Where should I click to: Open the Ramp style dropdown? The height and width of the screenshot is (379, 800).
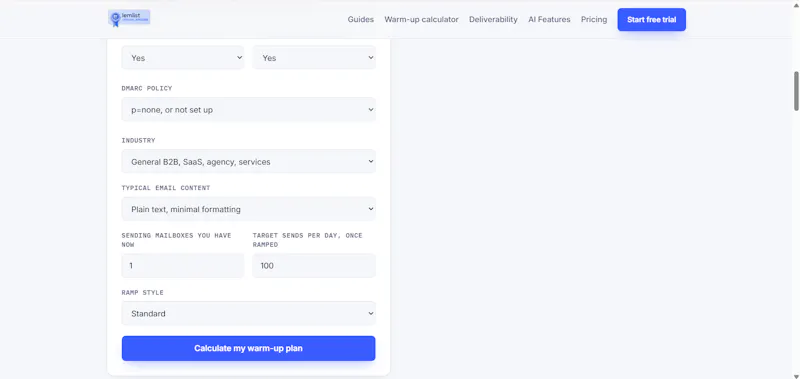pyautogui.click(x=248, y=313)
